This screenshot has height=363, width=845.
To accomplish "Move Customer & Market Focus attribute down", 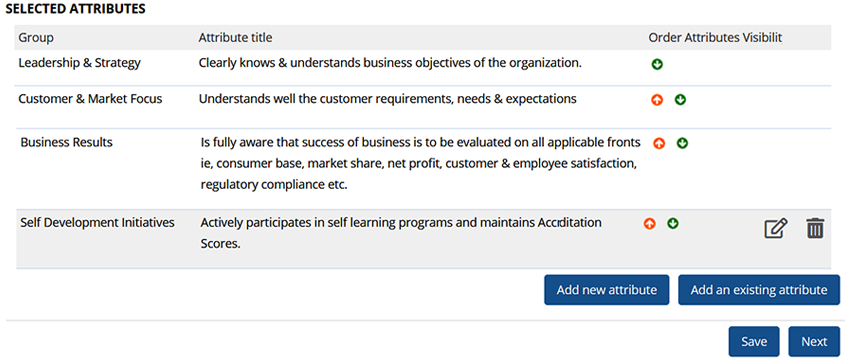I will coord(680,100).
